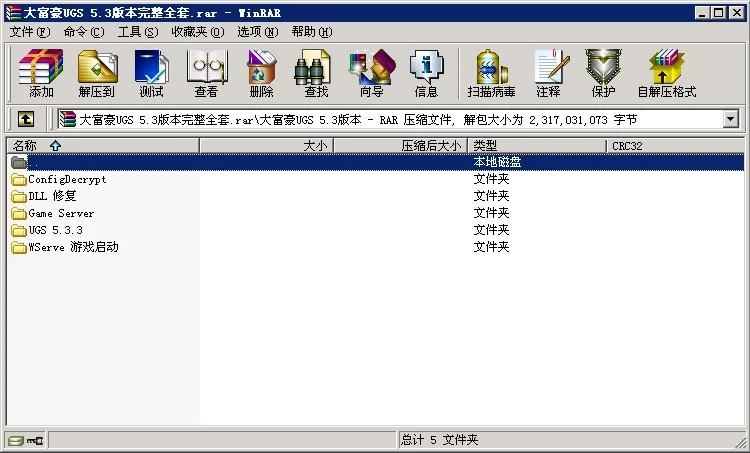Click the 保护 (Protect) archive icon
This screenshot has width=750, height=453.
pos(603,73)
